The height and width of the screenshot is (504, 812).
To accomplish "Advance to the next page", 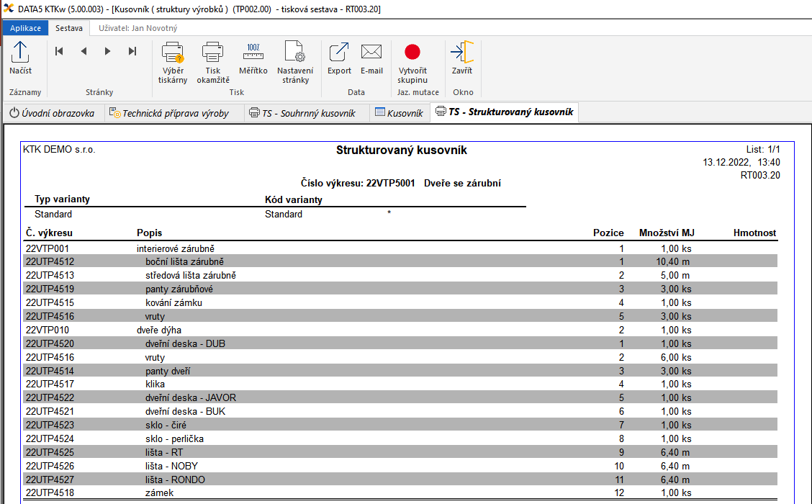I will pyautogui.click(x=108, y=51).
